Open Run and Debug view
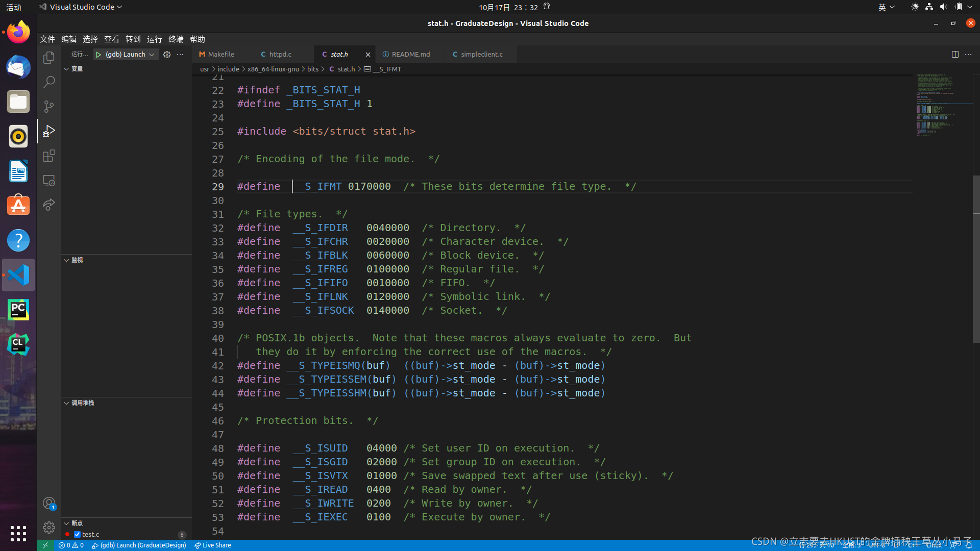 click(x=49, y=131)
